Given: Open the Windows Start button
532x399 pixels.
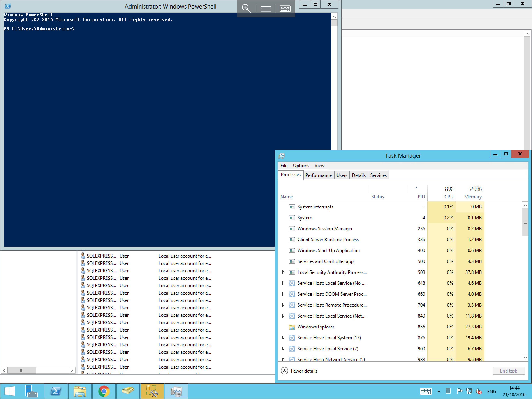Looking at the screenshot, I should [10, 391].
